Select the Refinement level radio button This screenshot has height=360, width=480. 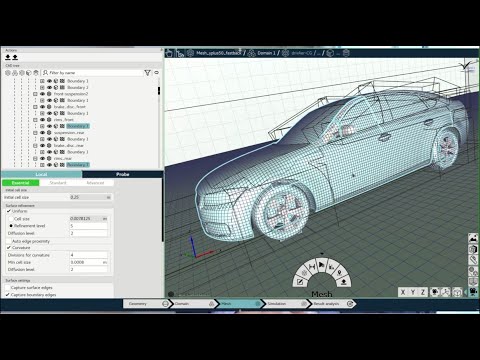point(11,226)
